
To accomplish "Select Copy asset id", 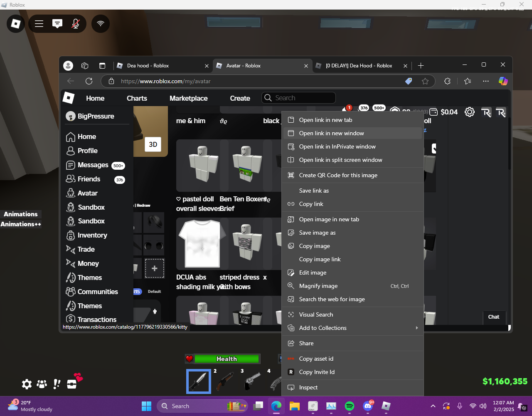I will click(x=352, y=359).
